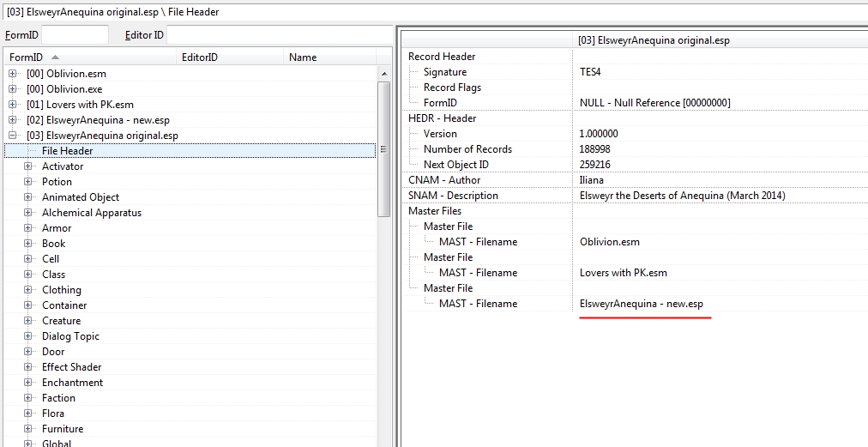The height and width of the screenshot is (447, 868).
Task: Expand the Faction group
Action: [x=28, y=398]
